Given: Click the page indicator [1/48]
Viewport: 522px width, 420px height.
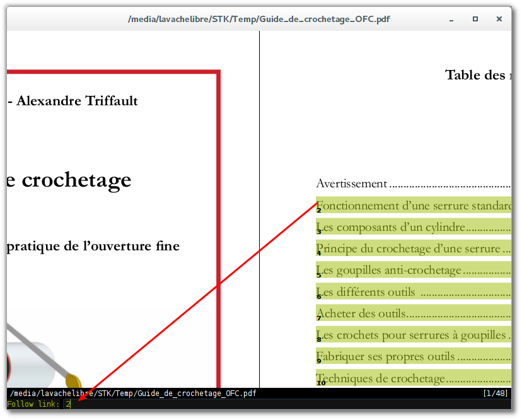Looking at the screenshot, I should tap(496, 394).
